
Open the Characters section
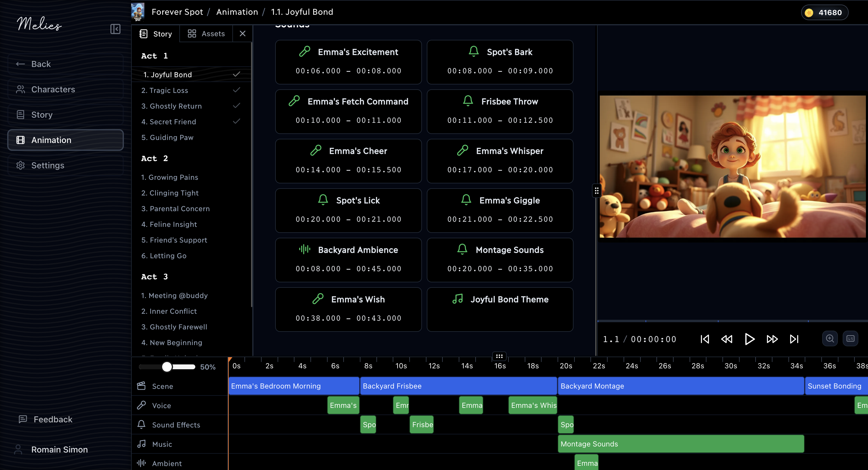[65, 89]
